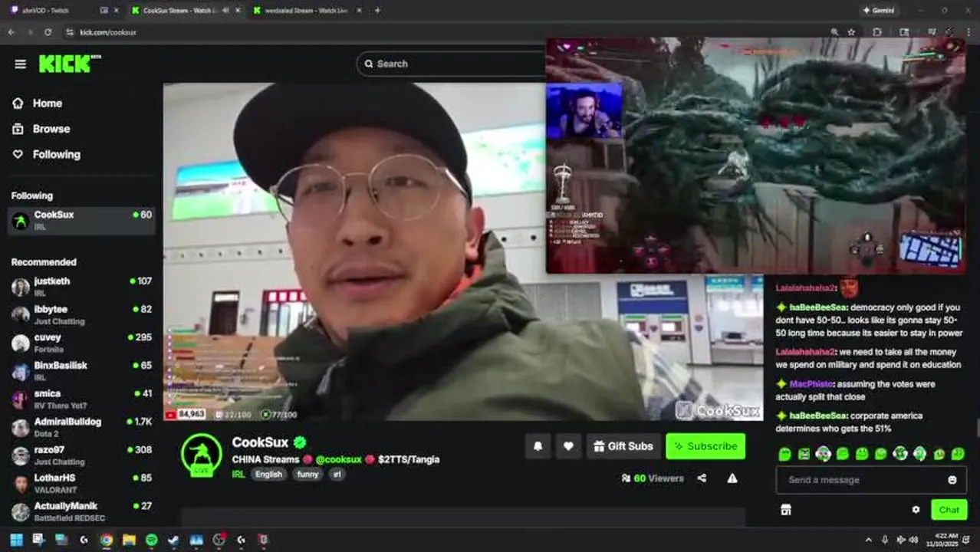Open Browse in sidebar
This screenshot has width=980, height=552.
(51, 129)
